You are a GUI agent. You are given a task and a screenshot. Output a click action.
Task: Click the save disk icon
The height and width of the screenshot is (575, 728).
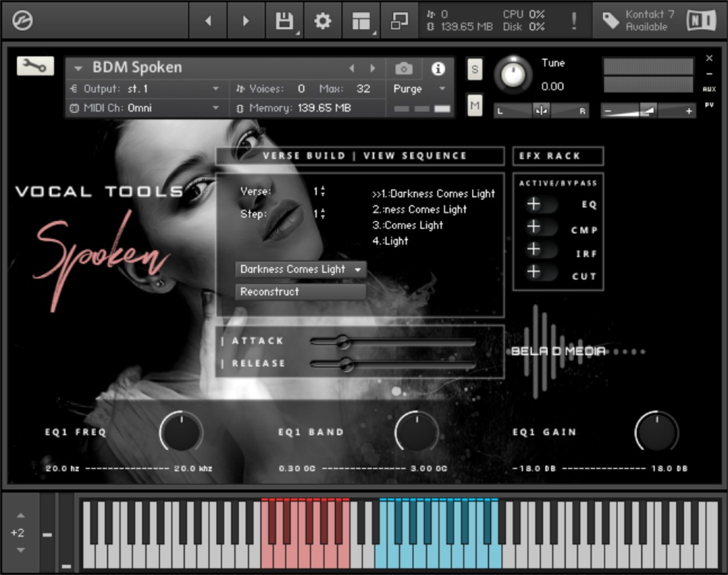284,20
